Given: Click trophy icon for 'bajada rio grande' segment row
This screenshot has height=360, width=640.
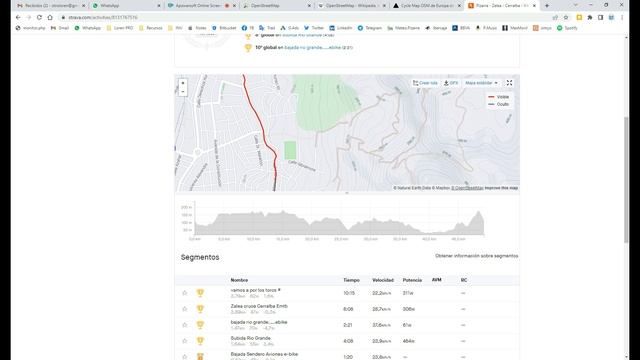Looking at the screenshot, I should click(x=200, y=325).
